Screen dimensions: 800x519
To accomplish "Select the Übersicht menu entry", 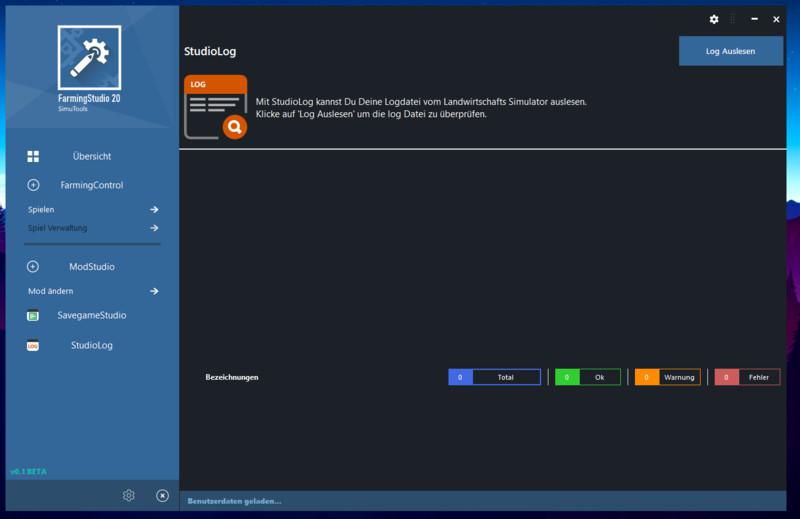I will point(92,157).
